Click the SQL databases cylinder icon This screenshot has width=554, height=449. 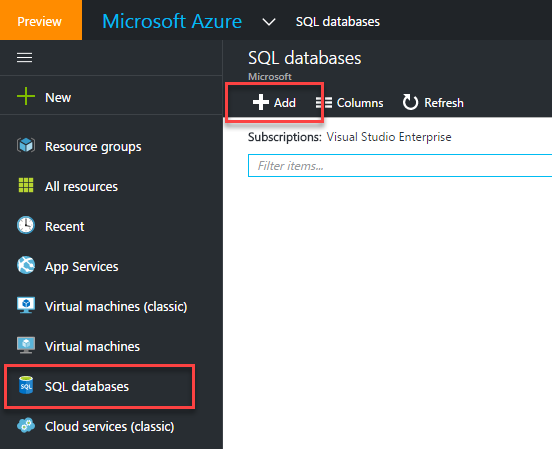coord(26,385)
